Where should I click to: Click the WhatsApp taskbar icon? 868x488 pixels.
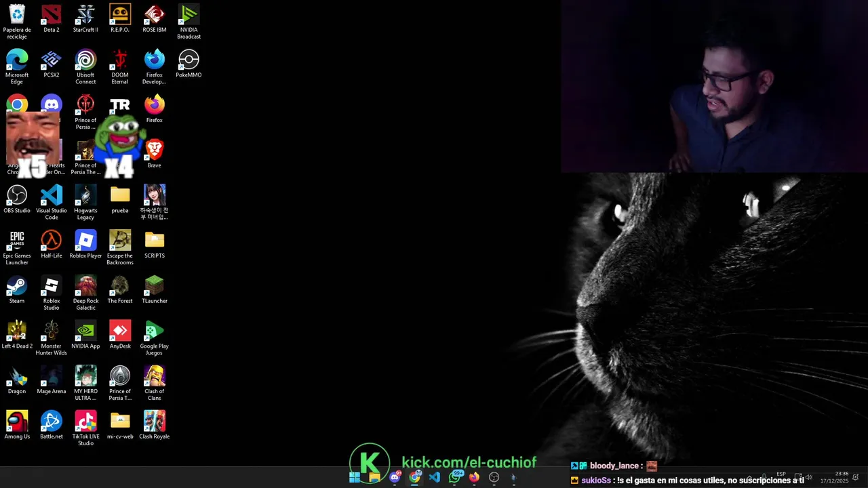tap(454, 477)
